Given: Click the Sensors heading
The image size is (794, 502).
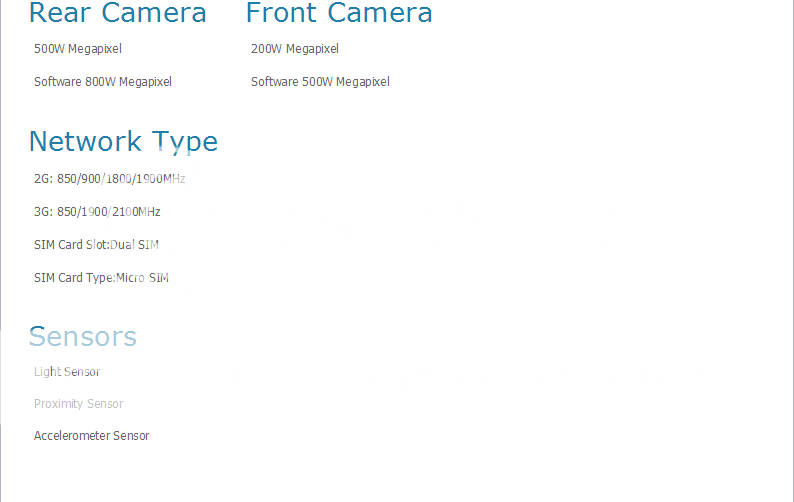Looking at the screenshot, I should 83,336.
